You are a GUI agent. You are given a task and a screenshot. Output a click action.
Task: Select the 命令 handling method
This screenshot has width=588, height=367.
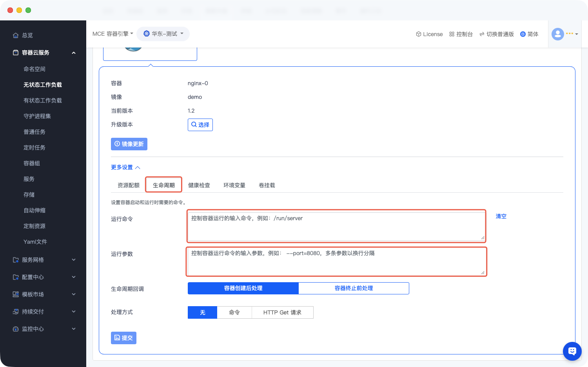234,312
